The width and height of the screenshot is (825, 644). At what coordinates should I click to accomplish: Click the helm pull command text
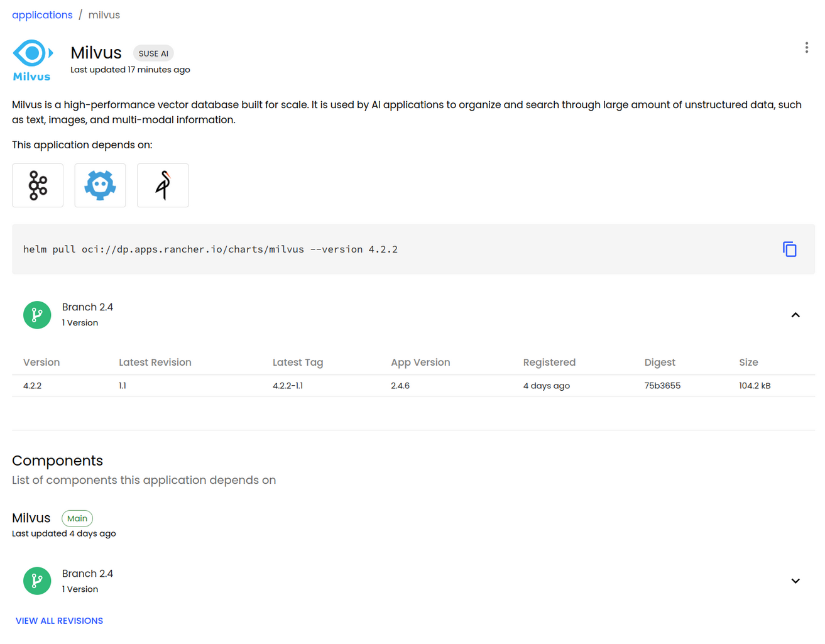210,249
